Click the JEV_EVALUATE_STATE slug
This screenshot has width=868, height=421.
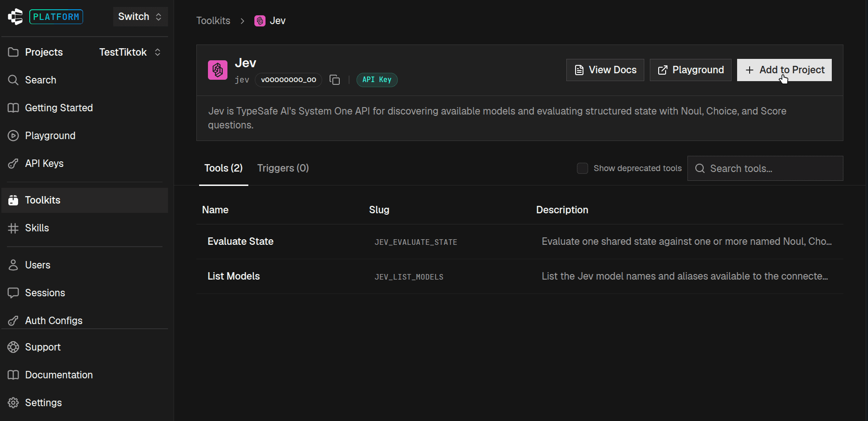pos(416,242)
